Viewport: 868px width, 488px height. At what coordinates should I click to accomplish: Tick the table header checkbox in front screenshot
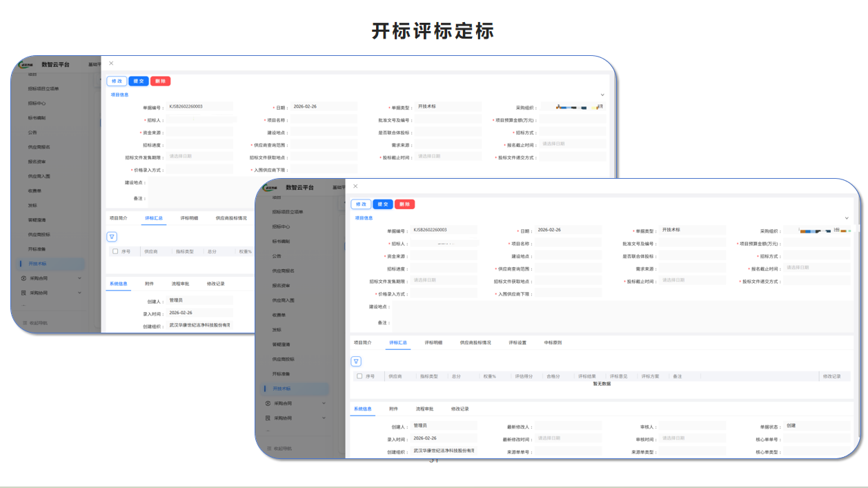pos(359,376)
